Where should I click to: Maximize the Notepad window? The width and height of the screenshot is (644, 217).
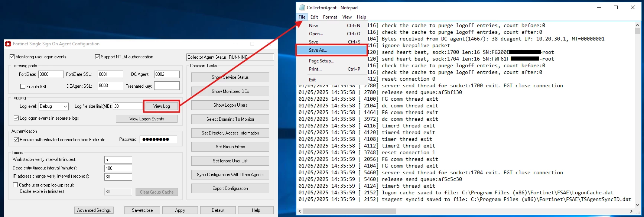pyautogui.click(x=616, y=7)
